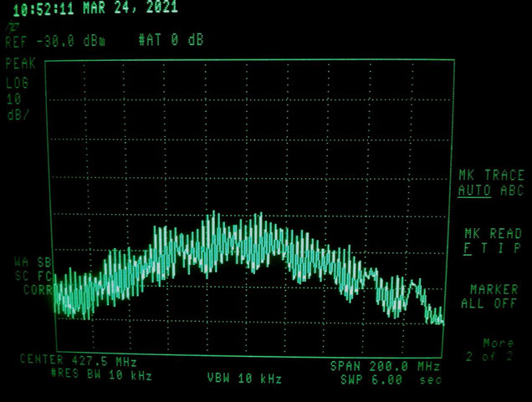Click the VBW 10 kHz readout
The height and width of the screenshot is (402, 532).
pos(244,378)
